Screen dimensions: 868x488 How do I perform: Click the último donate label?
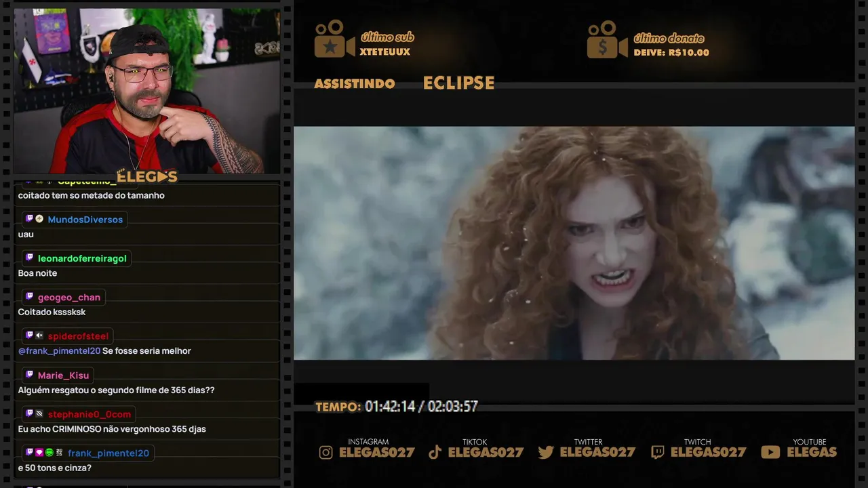pos(669,38)
